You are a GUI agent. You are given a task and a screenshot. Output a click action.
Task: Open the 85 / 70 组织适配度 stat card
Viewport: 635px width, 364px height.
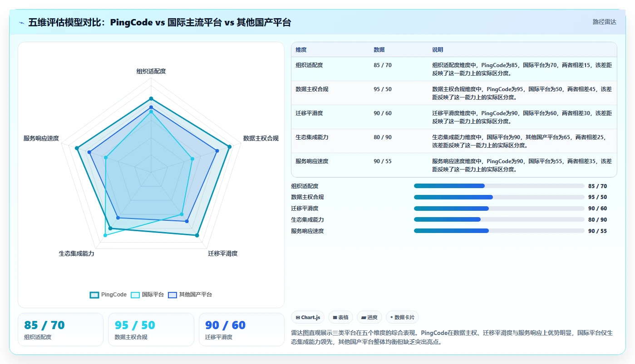pyautogui.click(x=60, y=330)
